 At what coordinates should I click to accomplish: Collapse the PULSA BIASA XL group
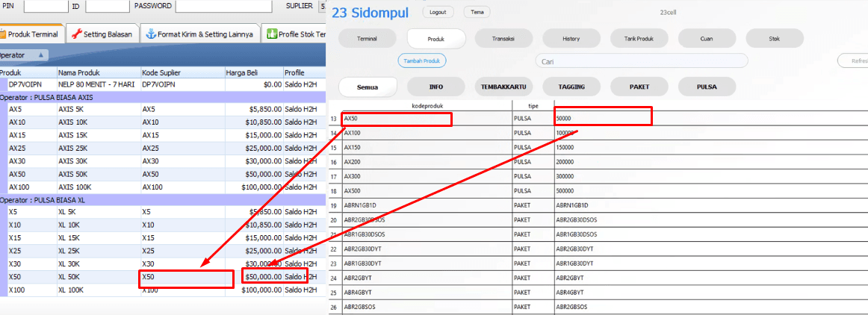pyautogui.click(x=45, y=199)
